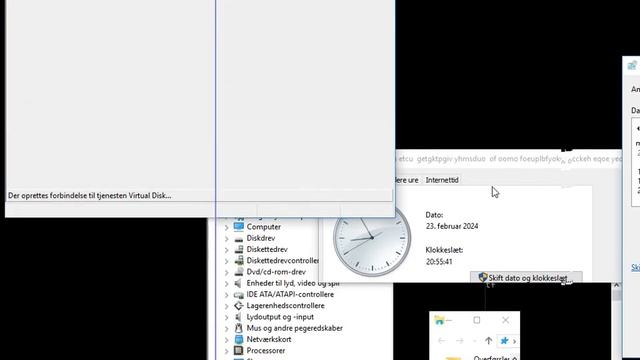Expand Enheder til lyd, video og spil
This screenshot has width=640, height=360.
227,283
